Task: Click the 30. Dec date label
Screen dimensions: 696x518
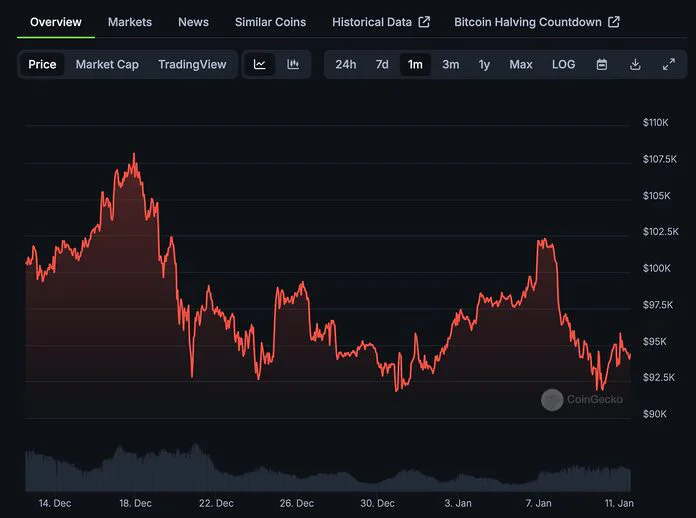Action: [x=377, y=503]
